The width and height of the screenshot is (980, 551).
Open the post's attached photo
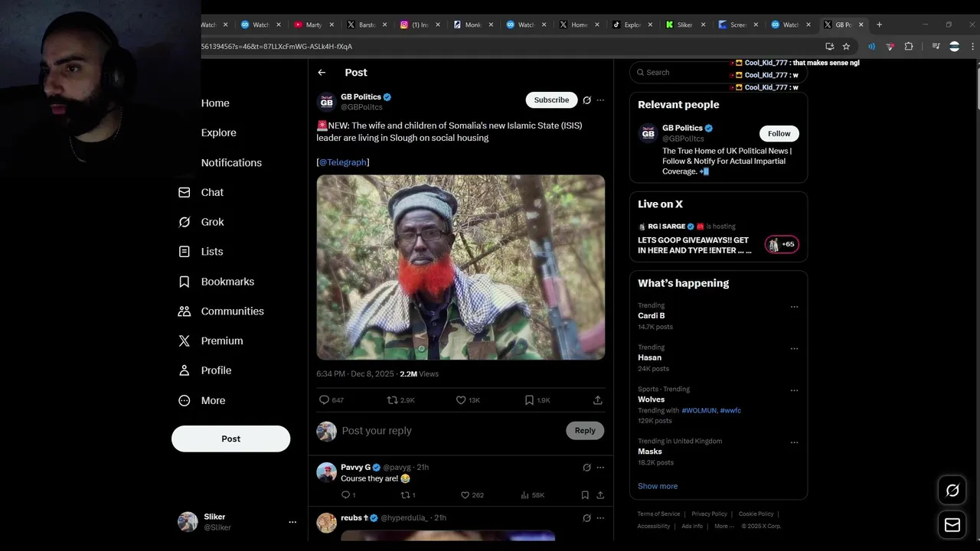pos(461,267)
